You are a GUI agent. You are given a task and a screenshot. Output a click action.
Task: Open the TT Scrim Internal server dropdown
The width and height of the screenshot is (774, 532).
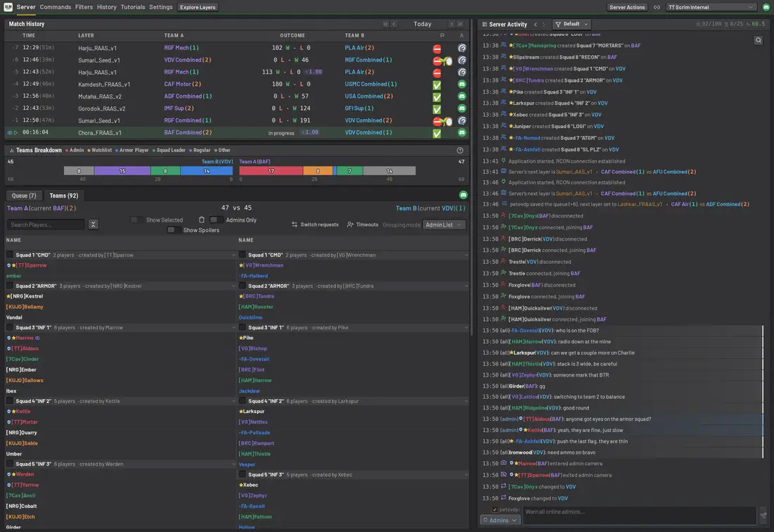coord(711,8)
